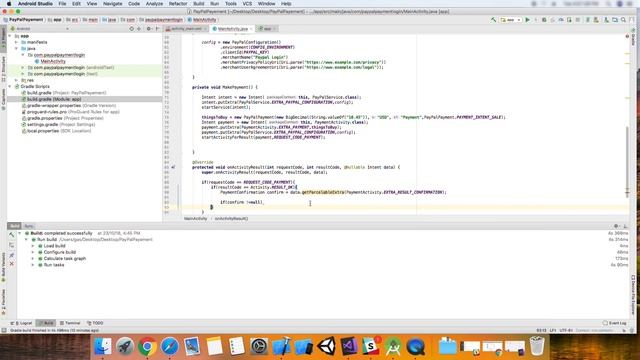The width and height of the screenshot is (640, 360).
Task: Open the Logcat tool window
Action: click(21, 323)
